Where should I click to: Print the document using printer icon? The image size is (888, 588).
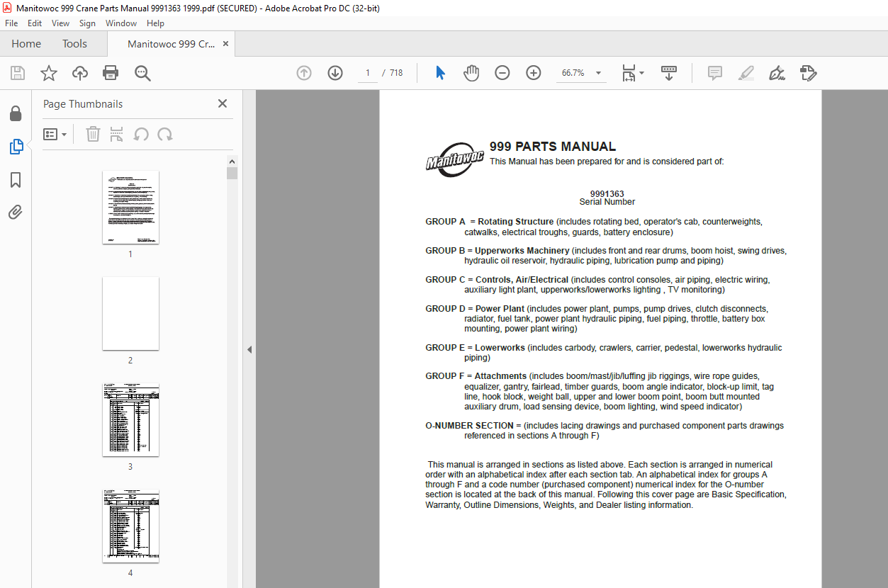(111, 73)
